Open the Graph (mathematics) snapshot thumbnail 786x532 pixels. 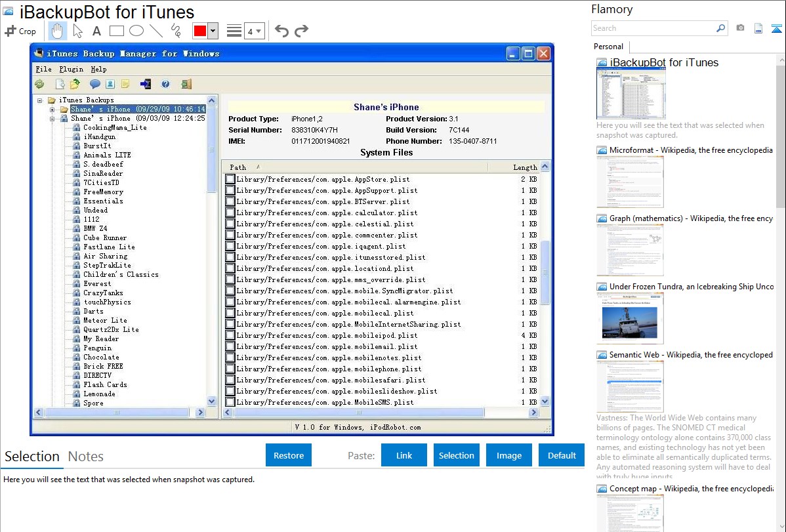[630, 250]
